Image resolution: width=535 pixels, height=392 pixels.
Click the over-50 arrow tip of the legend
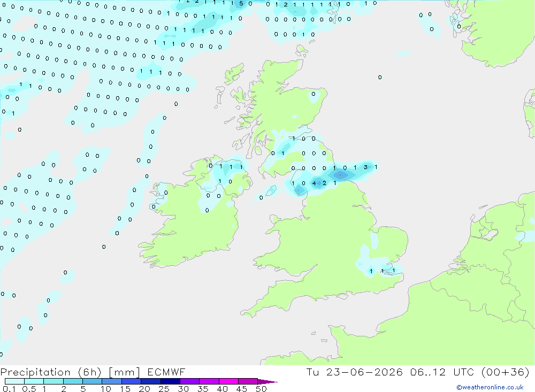tap(267, 382)
